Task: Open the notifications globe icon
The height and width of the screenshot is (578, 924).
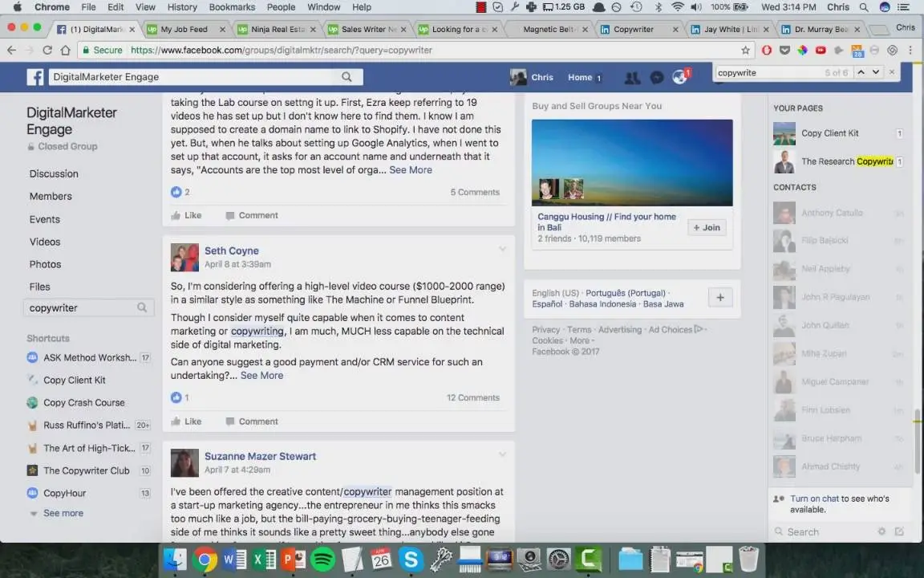Action: coord(679,77)
